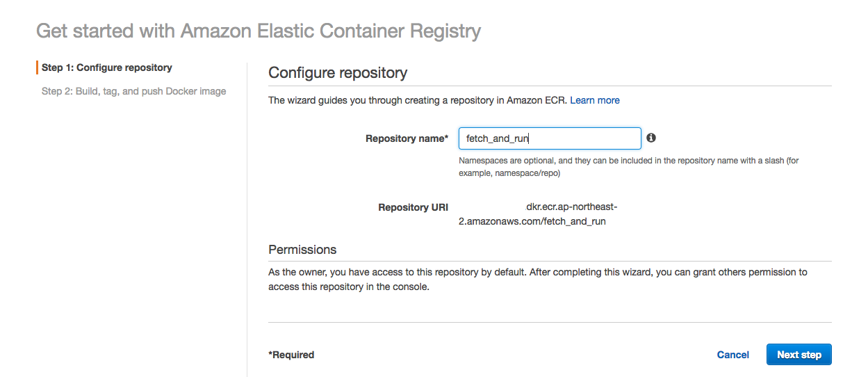Click the blue Next step button
This screenshot has width=868, height=377.
point(799,355)
